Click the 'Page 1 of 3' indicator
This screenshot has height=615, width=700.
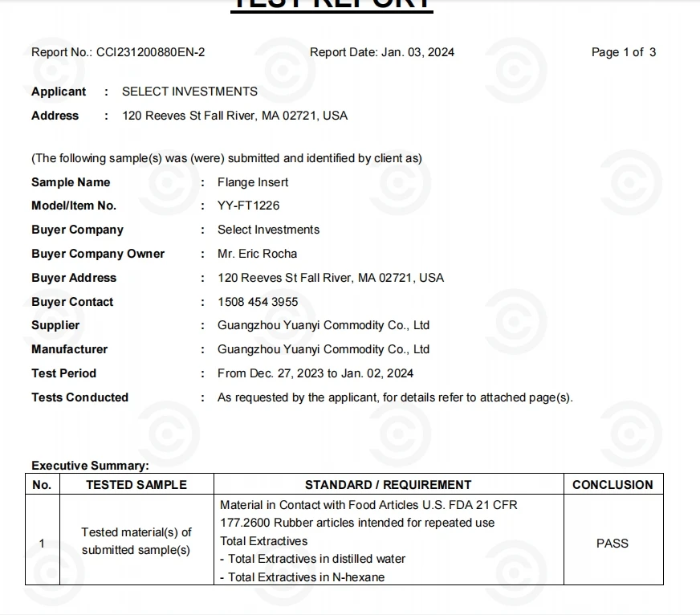(624, 52)
